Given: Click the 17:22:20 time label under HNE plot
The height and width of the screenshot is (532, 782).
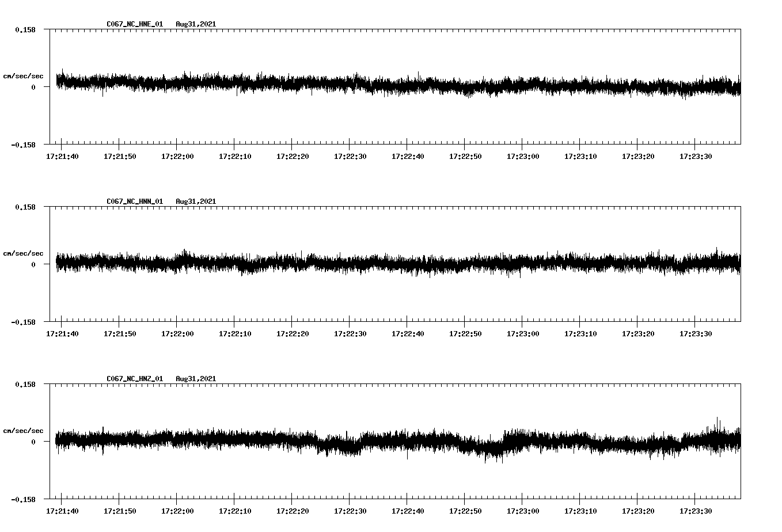Looking at the screenshot, I should 293,156.
